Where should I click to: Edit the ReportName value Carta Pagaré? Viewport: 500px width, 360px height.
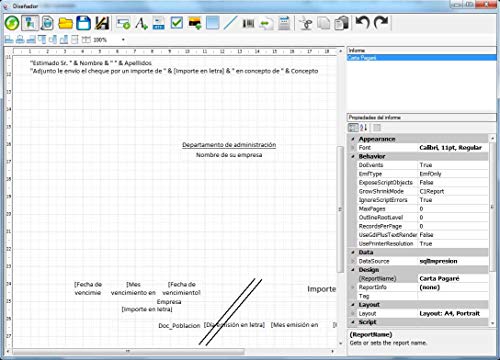pos(453,278)
